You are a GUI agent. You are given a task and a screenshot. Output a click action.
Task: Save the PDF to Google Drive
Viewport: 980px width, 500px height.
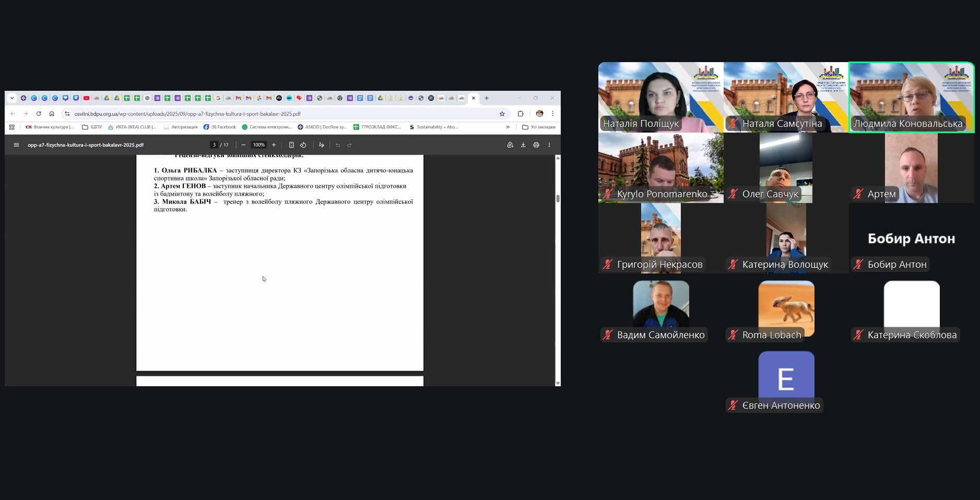point(510,145)
